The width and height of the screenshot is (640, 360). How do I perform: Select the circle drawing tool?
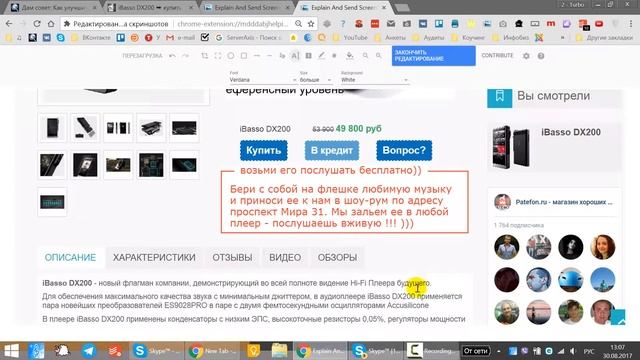231,56
